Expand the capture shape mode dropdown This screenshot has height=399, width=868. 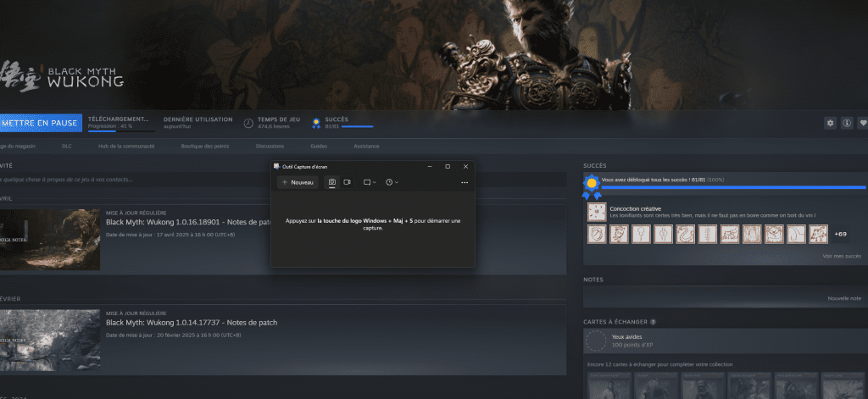tap(369, 182)
